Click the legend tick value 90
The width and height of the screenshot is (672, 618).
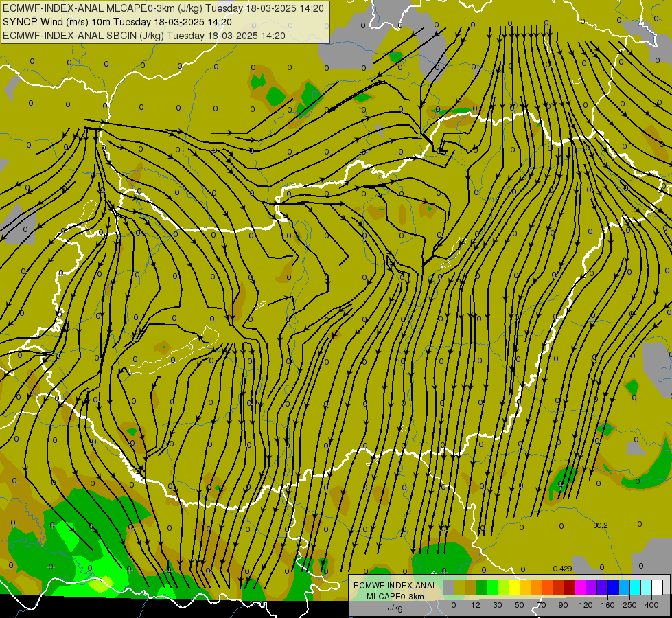click(x=563, y=605)
